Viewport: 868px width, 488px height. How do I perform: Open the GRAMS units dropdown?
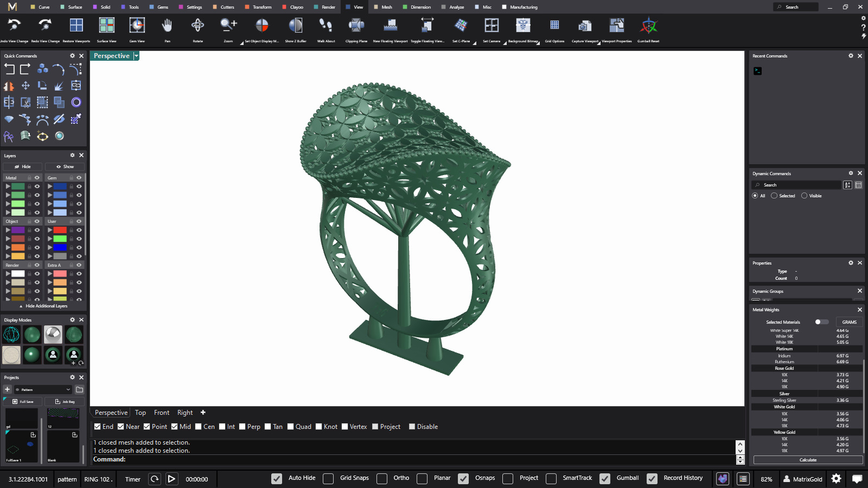[x=849, y=322]
